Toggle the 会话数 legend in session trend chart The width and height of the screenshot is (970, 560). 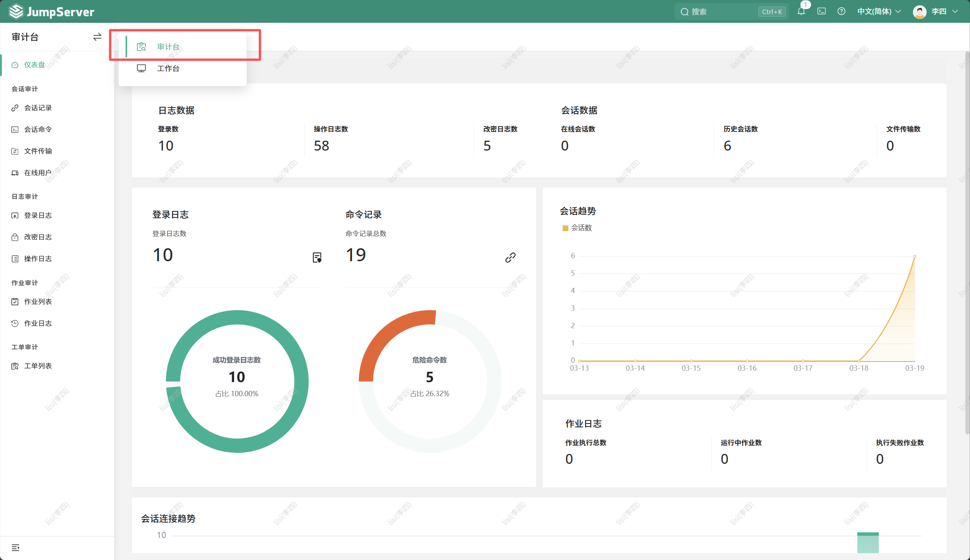[577, 228]
